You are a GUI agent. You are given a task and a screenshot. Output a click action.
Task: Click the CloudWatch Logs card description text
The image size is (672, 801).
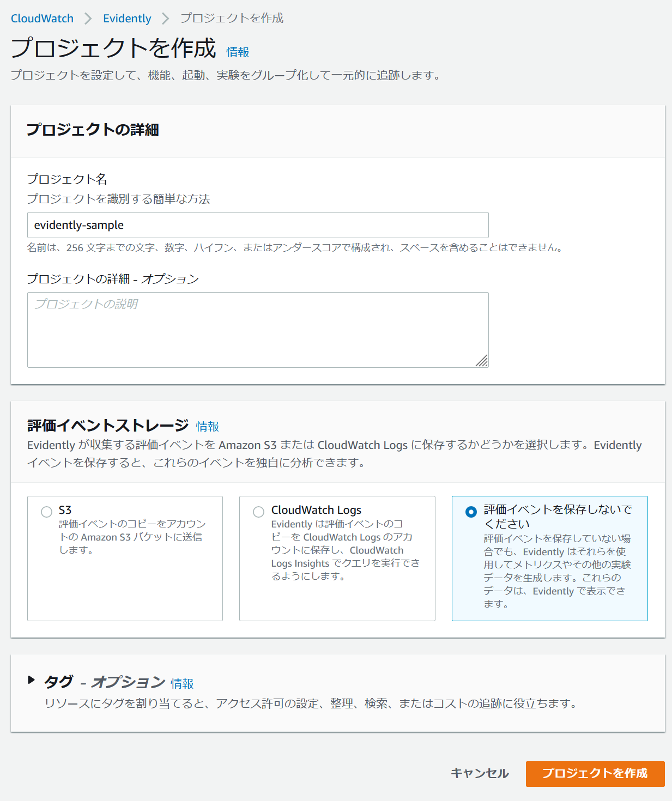coord(344,550)
